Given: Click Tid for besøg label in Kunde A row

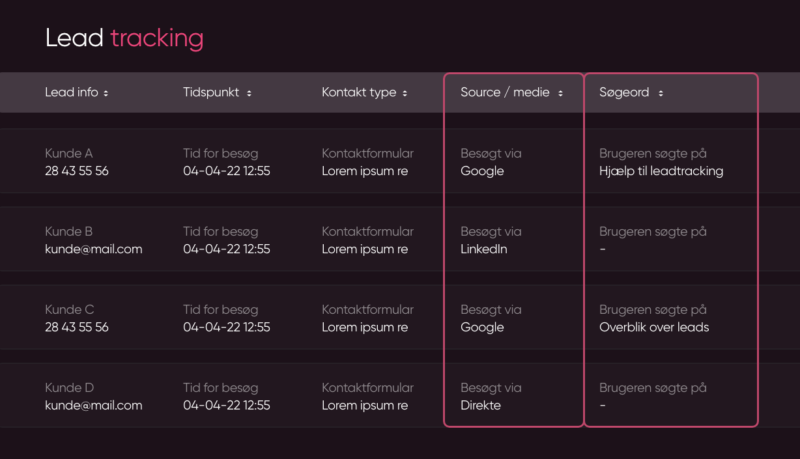Looking at the screenshot, I should tap(220, 154).
